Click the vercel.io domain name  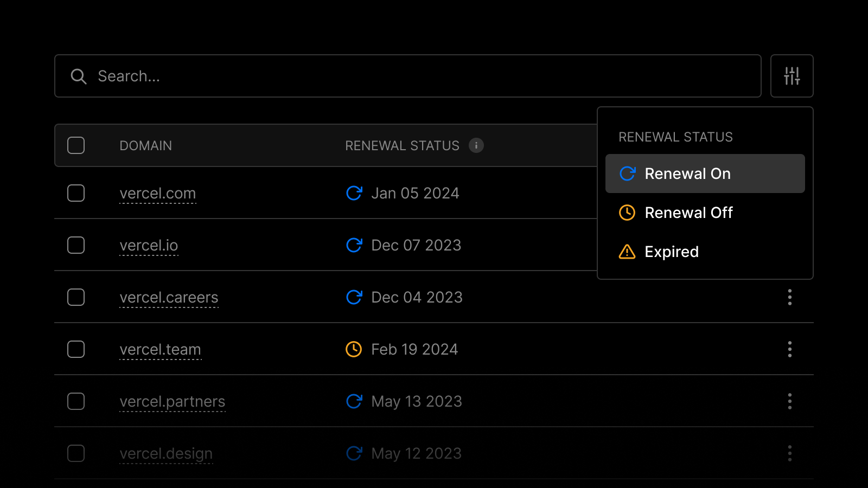149,245
